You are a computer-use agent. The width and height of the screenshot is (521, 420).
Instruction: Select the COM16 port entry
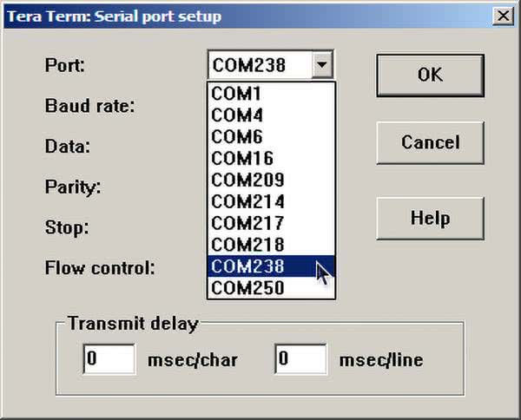260,159
